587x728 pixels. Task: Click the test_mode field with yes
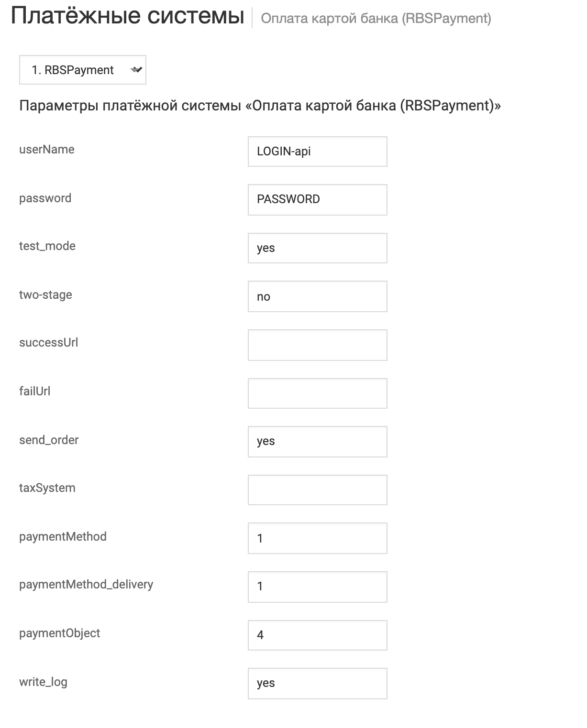point(317,248)
